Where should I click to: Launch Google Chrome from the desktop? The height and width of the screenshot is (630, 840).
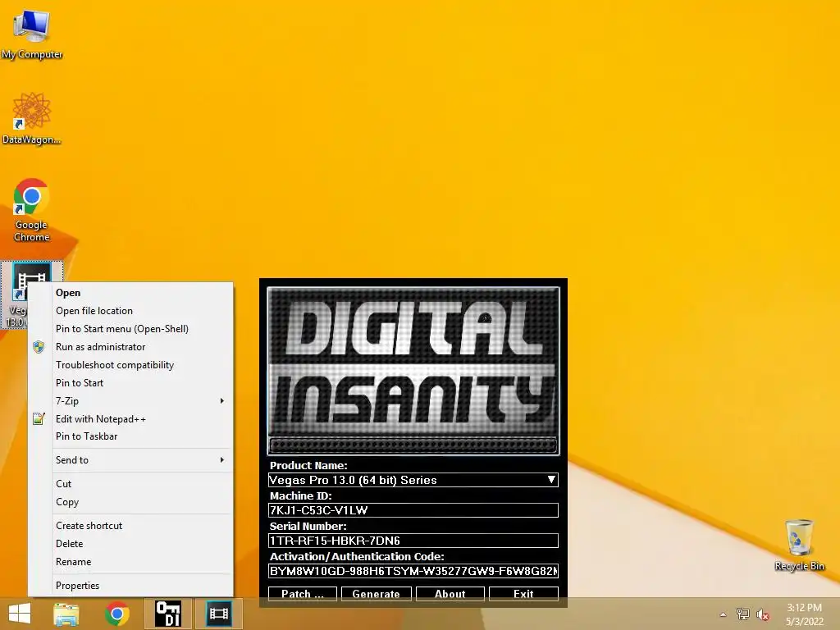(32, 209)
